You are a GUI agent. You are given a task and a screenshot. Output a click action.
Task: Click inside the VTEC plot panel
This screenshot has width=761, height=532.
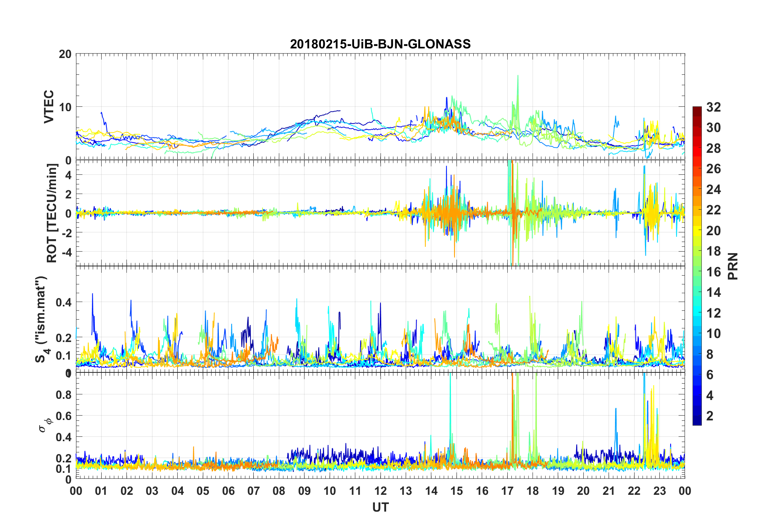click(x=380, y=107)
